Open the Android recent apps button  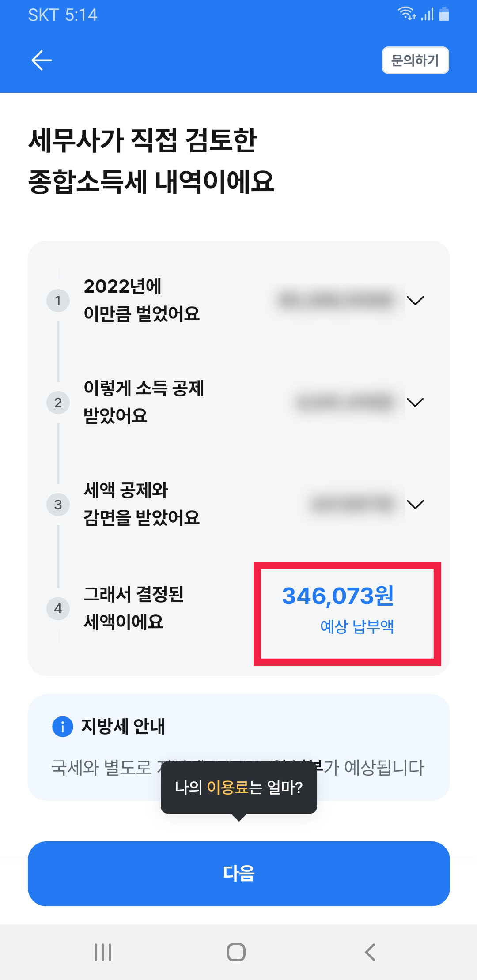coord(102,952)
